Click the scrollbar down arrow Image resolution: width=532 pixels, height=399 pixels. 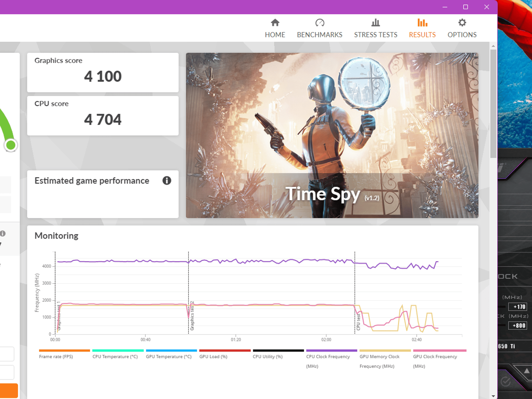pos(493,396)
